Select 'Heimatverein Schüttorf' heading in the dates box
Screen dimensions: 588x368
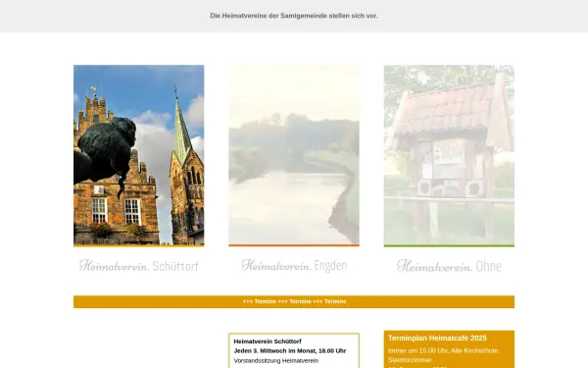point(268,342)
